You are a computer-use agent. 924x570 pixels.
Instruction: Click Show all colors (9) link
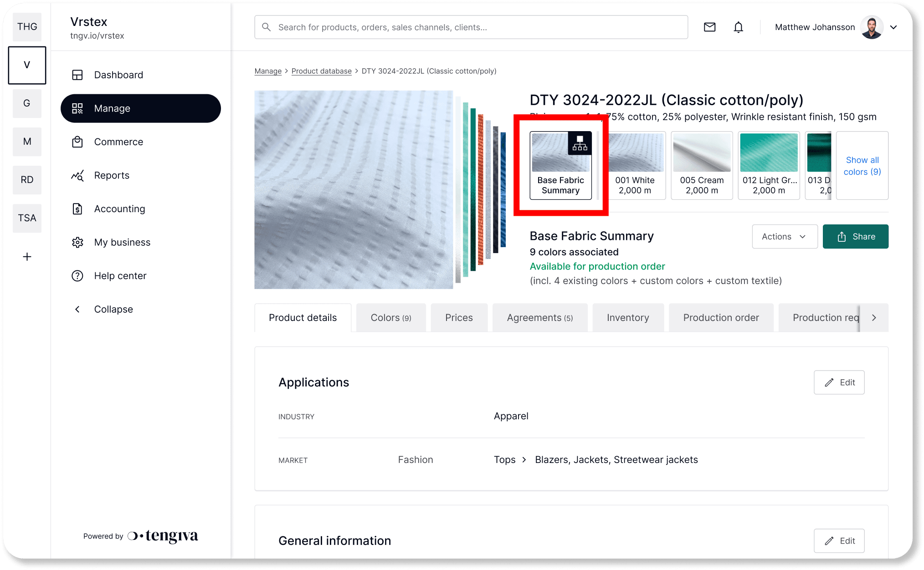[862, 166]
